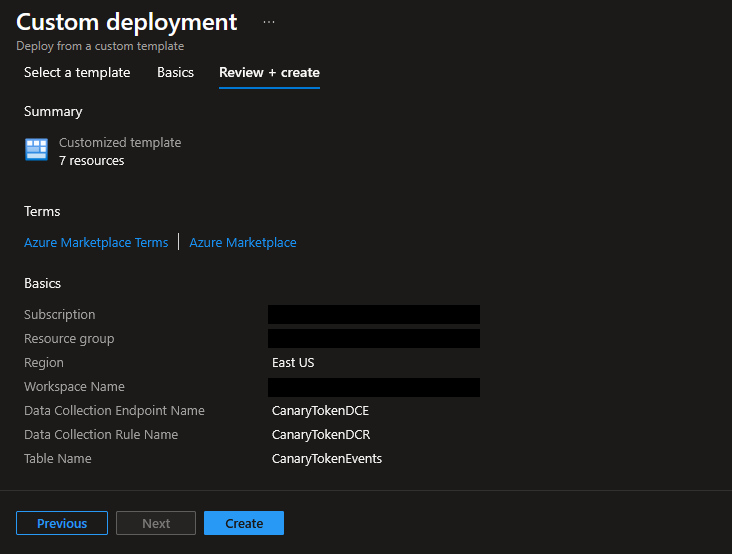This screenshot has height=554, width=732.
Task: Click the Workspace Name label
Action: pyautogui.click(x=74, y=386)
